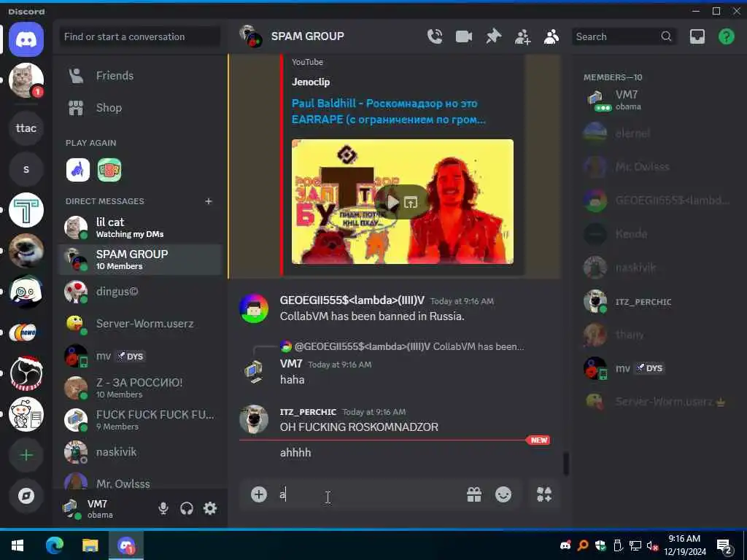Open the Friends tab
This screenshot has height=560, width=747.
(139, 76)
